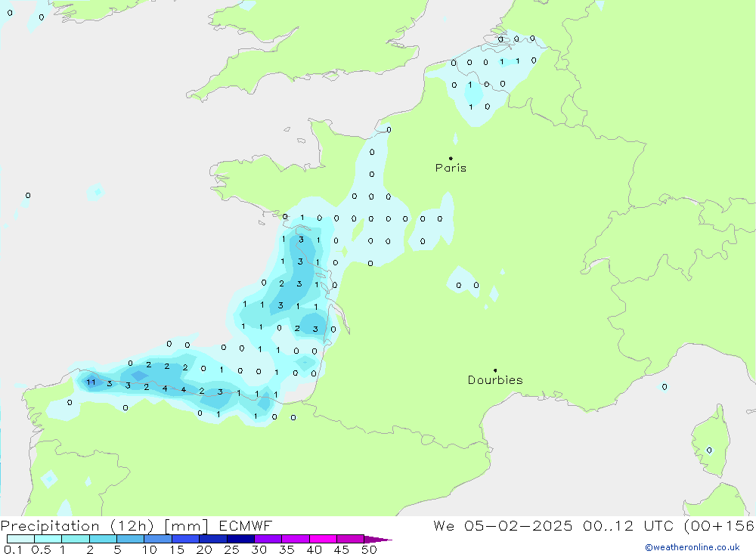Click legend tick label '0.5'

[x=41, y=549]
